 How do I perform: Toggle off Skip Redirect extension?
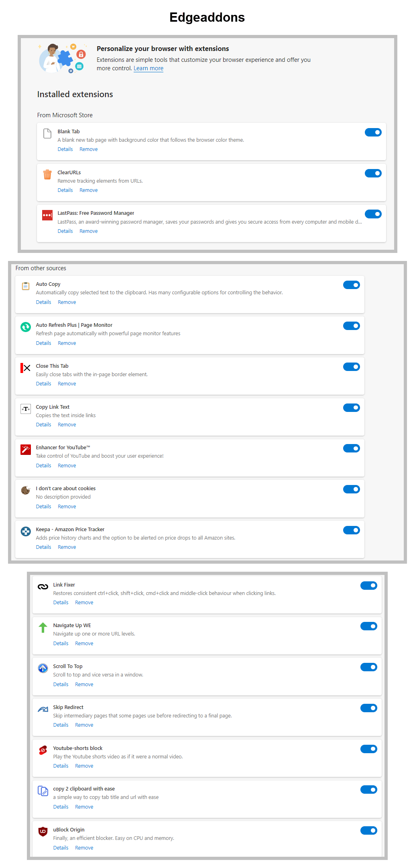pos(368,708)
